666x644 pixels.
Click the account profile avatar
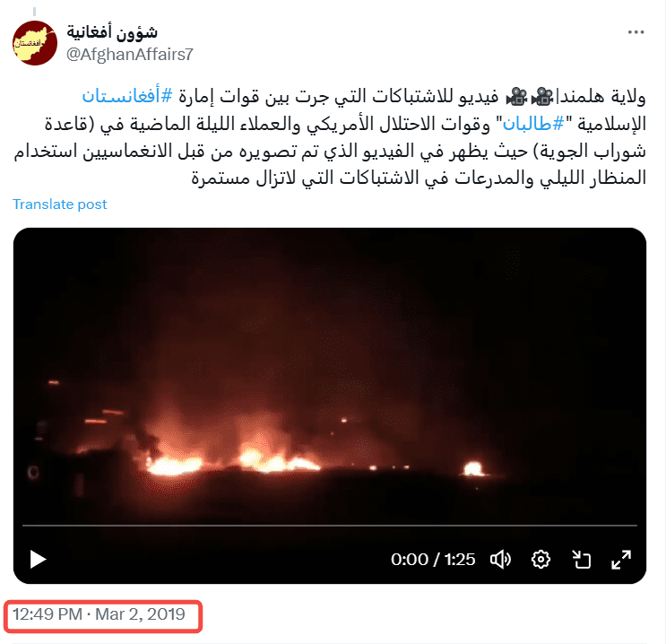(35, 43)
